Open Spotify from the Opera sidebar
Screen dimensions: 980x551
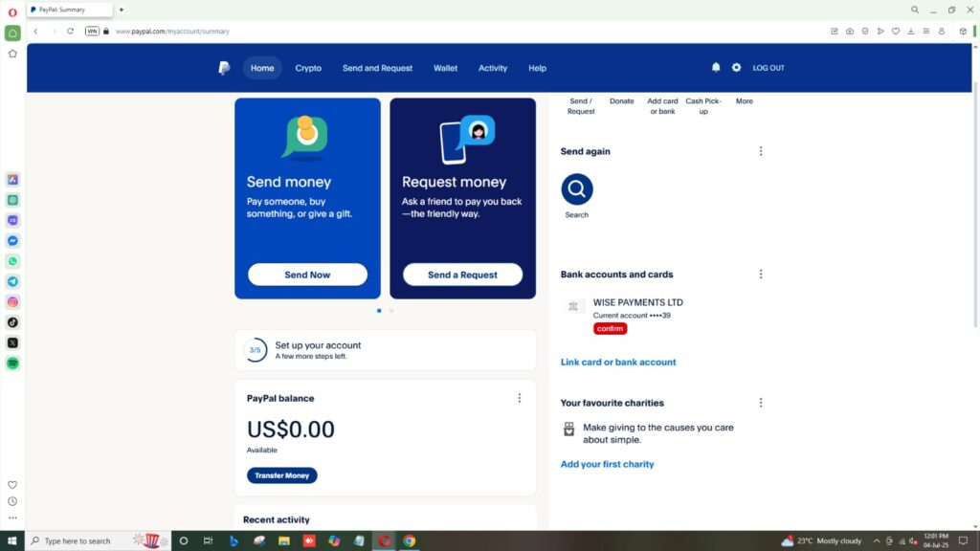pyautogui.click(x=12, y=363)
